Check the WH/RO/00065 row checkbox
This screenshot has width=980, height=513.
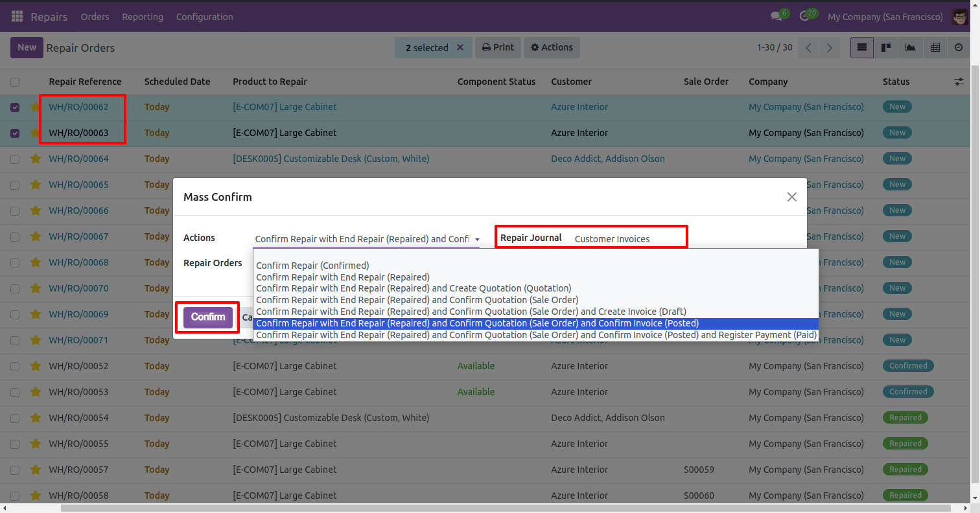coord(15,185)
